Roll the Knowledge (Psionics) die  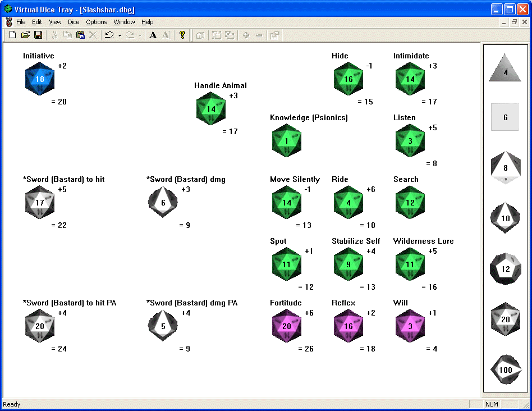[287, 140]
